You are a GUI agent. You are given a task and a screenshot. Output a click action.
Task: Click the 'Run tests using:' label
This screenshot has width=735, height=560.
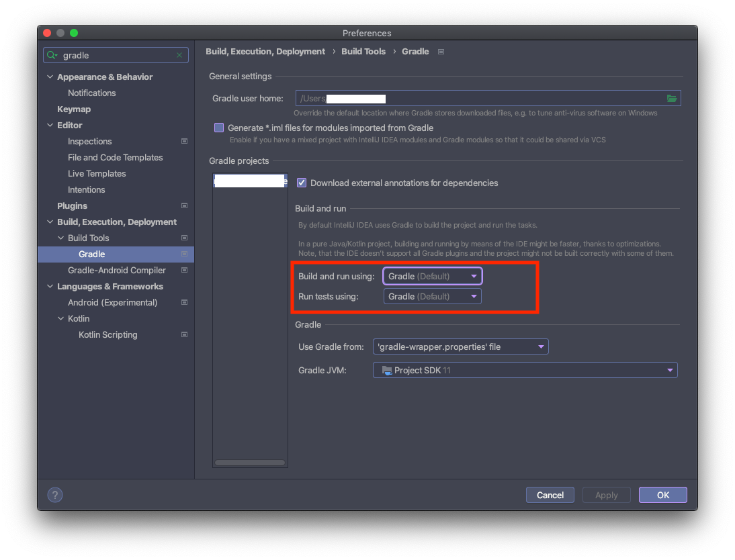[x=328, y=297]
